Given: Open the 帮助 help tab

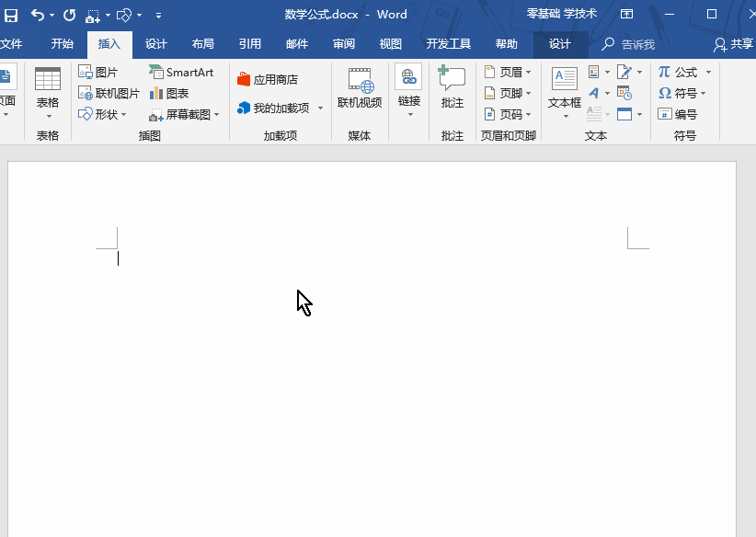Looking at the screenshot, I should pos(506,44).
